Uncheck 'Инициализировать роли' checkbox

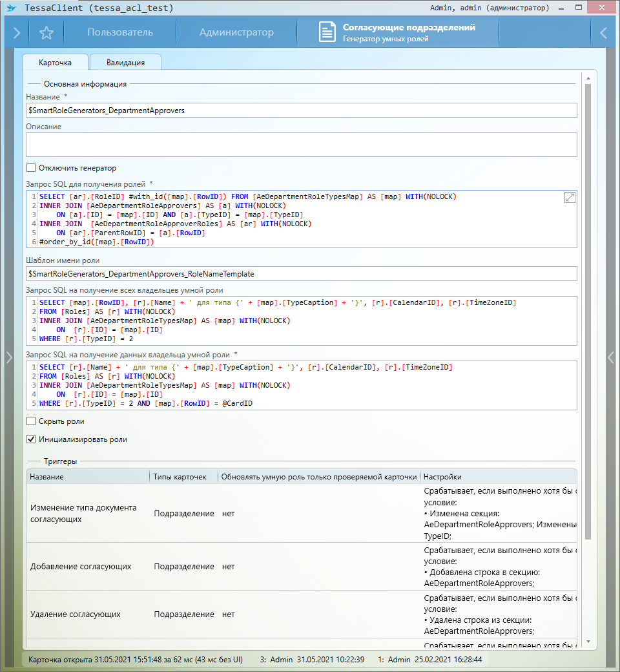(x=31, y=439)
